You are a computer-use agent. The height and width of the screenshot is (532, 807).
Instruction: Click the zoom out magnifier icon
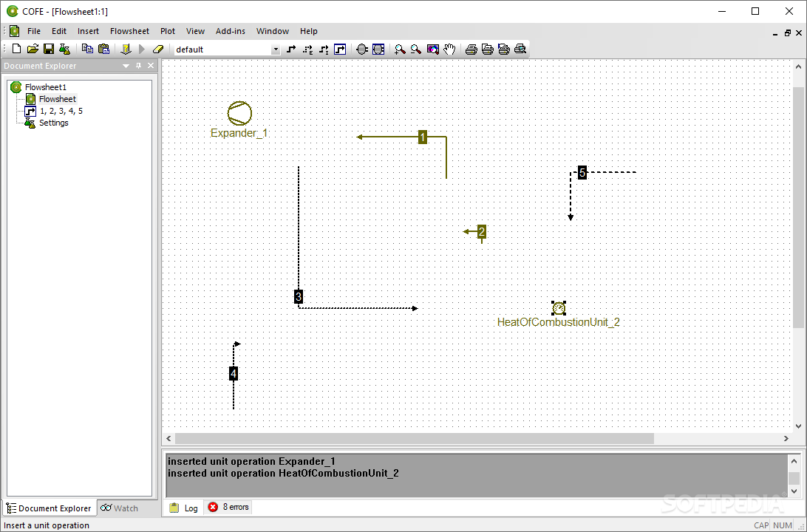tap(416, 49)
